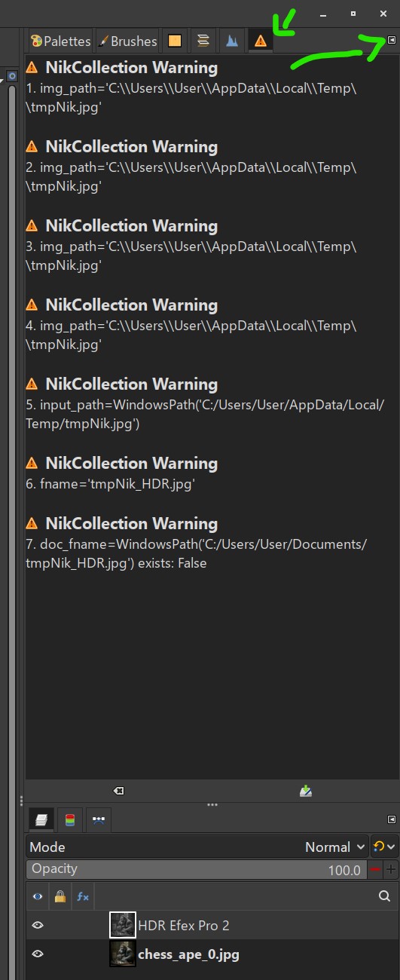Click the warning icon of message 4

32,305
